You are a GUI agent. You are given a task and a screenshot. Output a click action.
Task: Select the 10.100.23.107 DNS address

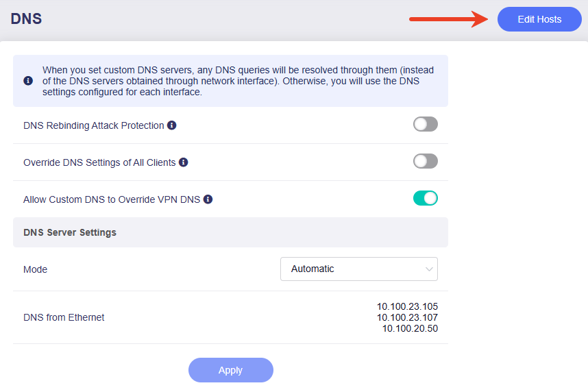point(407,317)
